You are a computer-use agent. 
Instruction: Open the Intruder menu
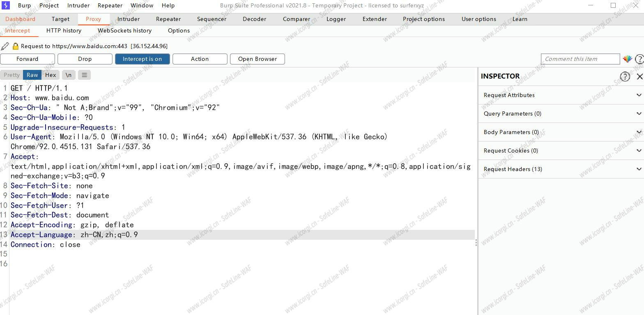[78, 5]
